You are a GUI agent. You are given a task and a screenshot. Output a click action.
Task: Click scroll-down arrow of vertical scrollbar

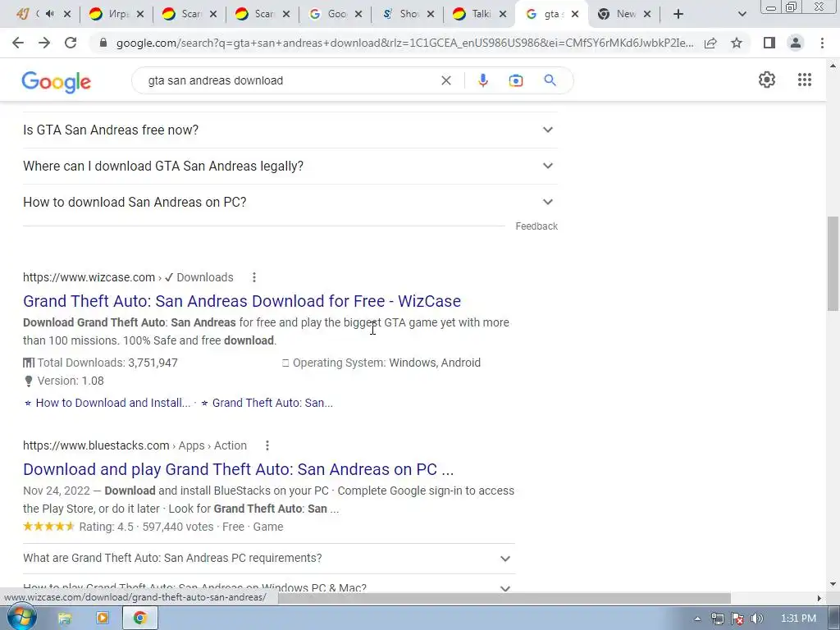tap(833, 584)
